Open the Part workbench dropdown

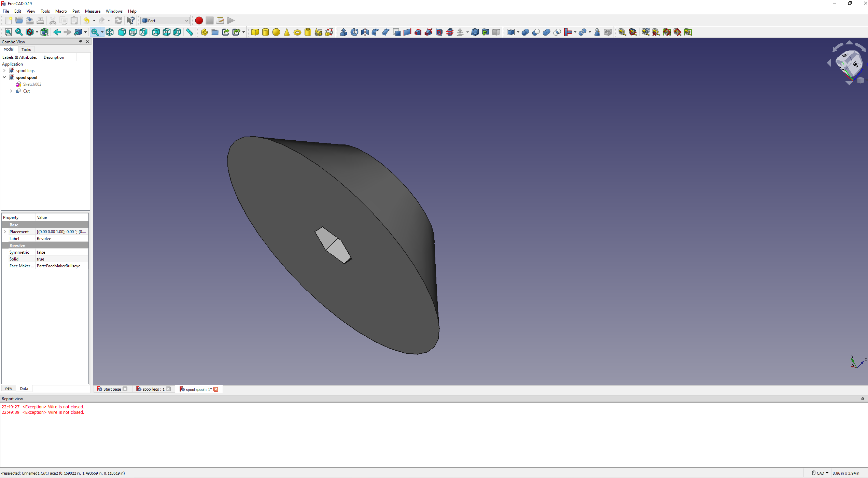pyautogui.click(x=165, y=20)
